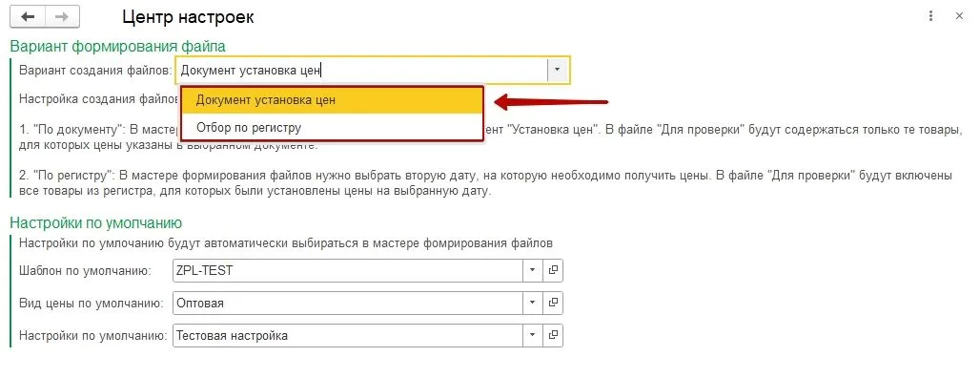Image resolution: width=980 pixels, height=378 pixels.
Task: Click the Вариант создания файлов label
Action: 95,70
